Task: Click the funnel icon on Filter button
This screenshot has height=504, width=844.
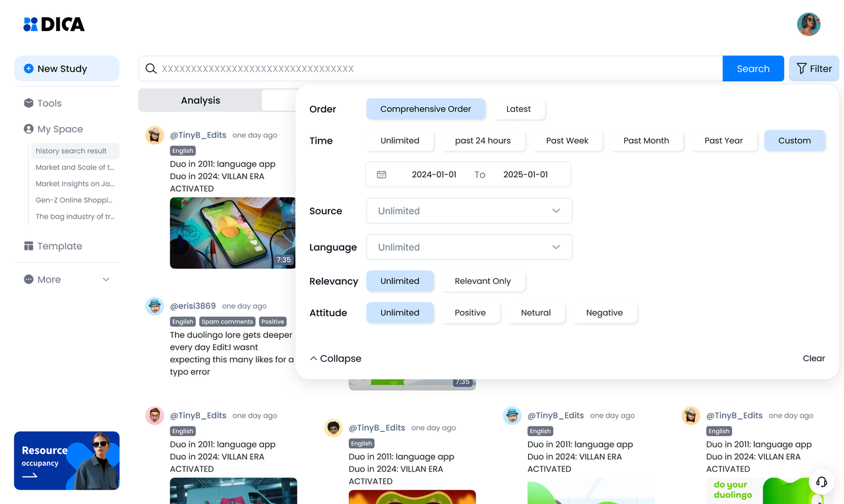Action: 801,69
